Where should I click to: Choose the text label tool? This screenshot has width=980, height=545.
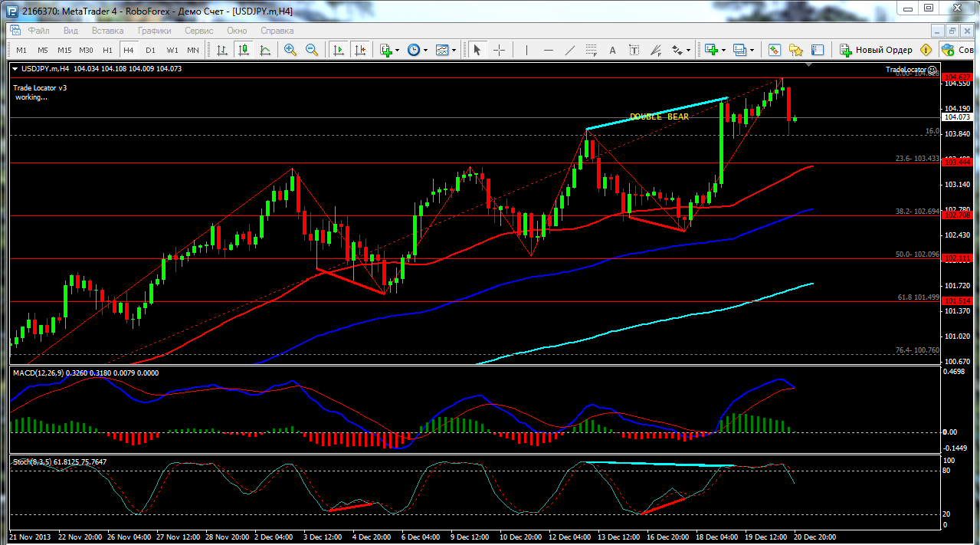pyautogui.click(x=634, y=50)
